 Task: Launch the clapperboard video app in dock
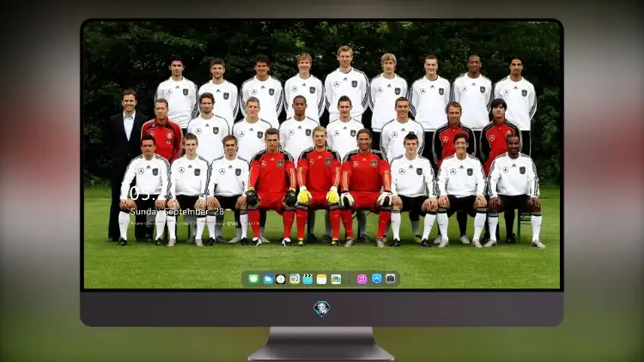[307, 279]
